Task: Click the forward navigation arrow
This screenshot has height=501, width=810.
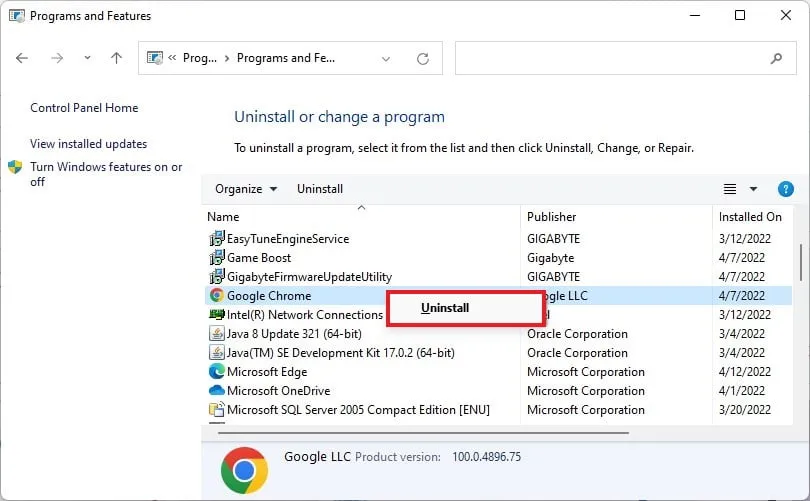Action: pyautogui.click(x=57, y=58)
